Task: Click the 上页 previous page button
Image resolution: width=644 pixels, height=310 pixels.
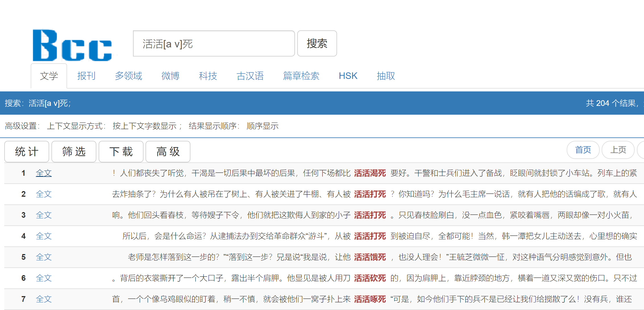Action: [x=618, y=150]
